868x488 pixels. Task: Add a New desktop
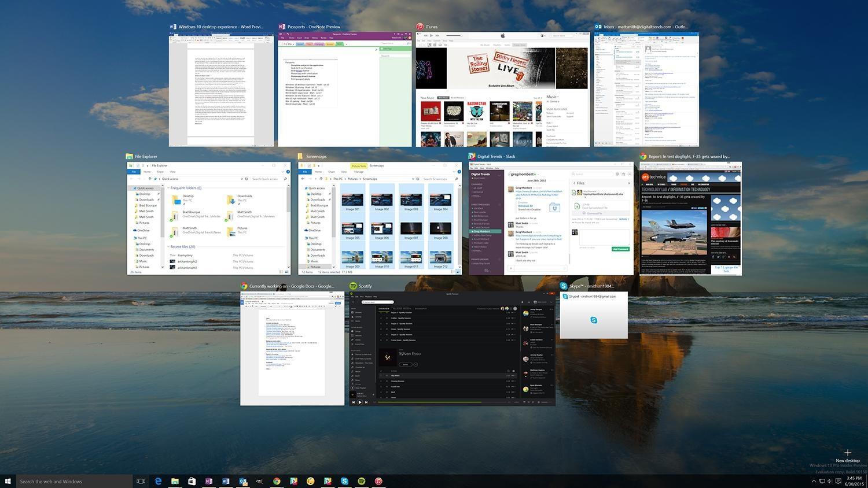848,456
